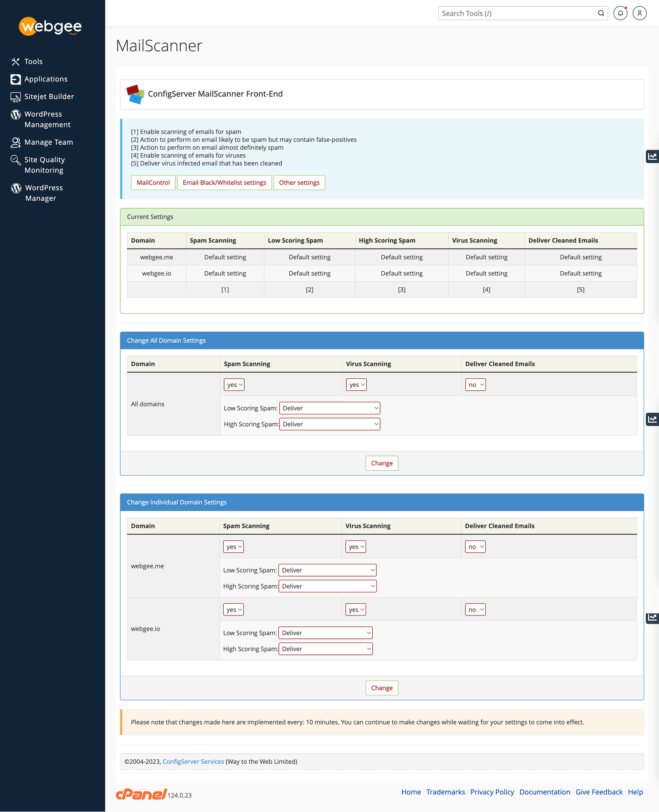Open the notifications bell
Screen dimensions: 659x812
[620, 13]
